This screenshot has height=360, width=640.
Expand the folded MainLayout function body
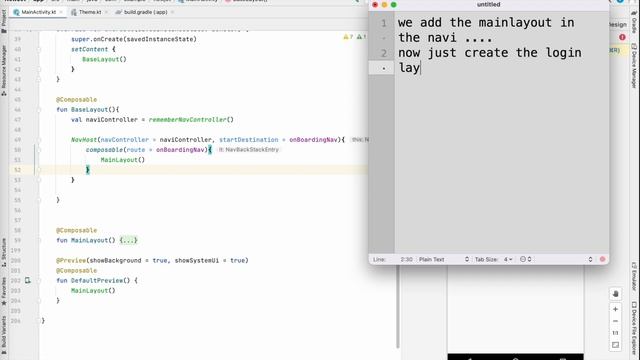click(x=128, y=240)
